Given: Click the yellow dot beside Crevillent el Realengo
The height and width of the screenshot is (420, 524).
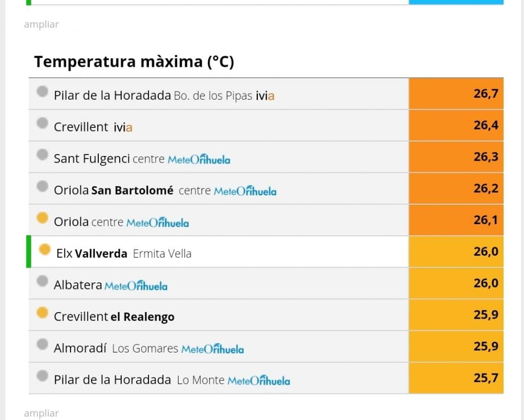Looking at the screenshot, I should tap(42, 313).
